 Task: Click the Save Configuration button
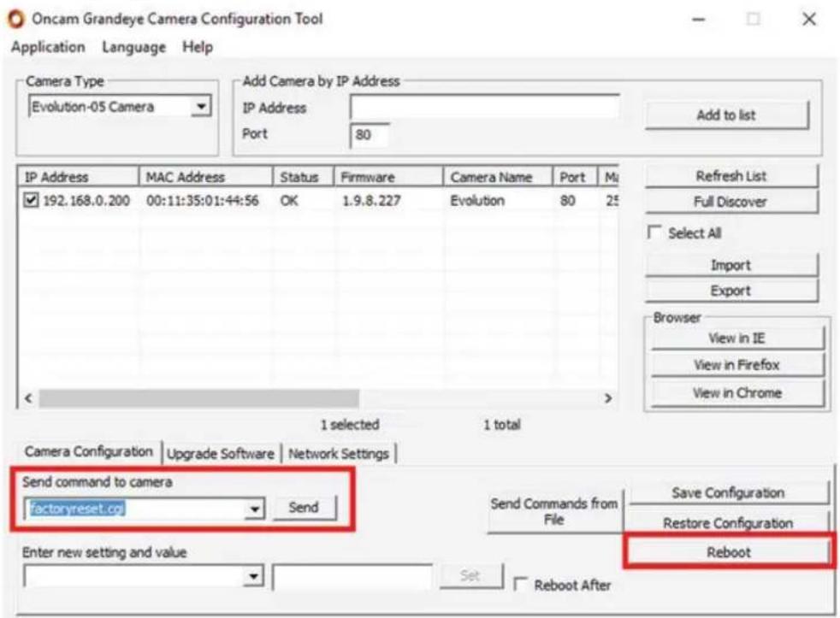pos(728,492)
